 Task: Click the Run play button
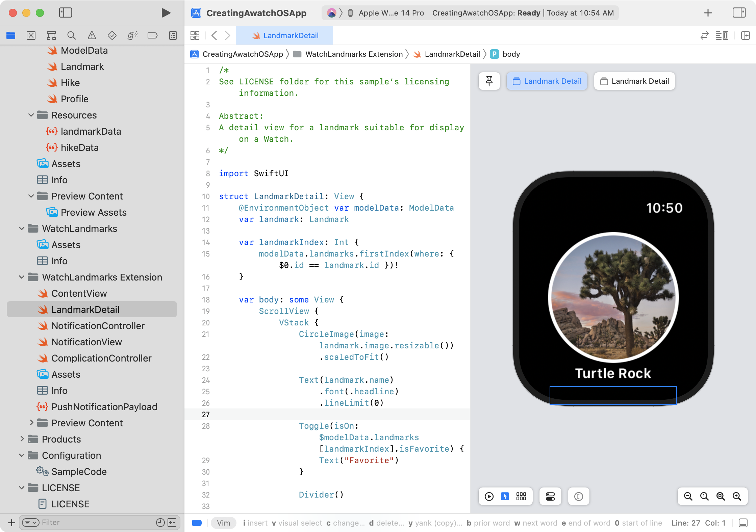click(x=166, y=13)
